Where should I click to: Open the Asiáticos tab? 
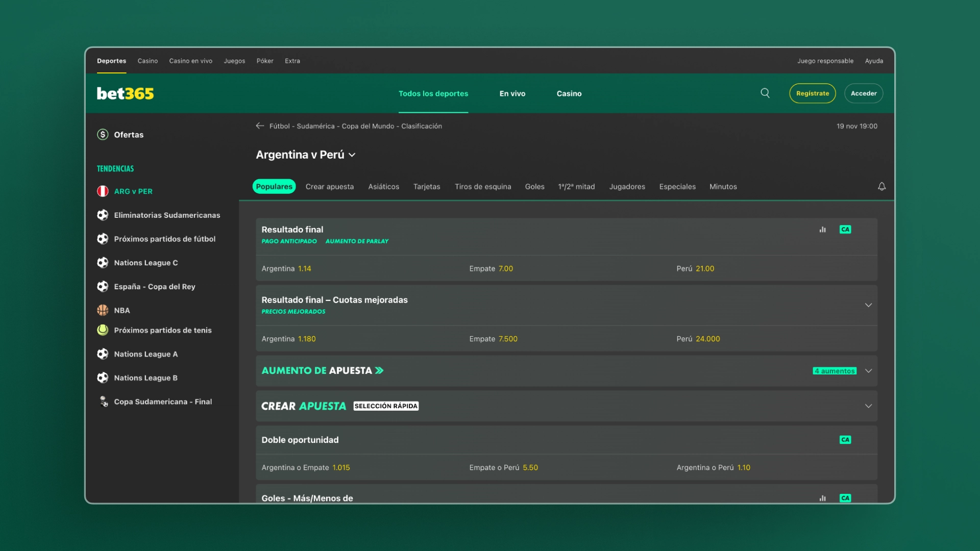(x=384, y=187)
